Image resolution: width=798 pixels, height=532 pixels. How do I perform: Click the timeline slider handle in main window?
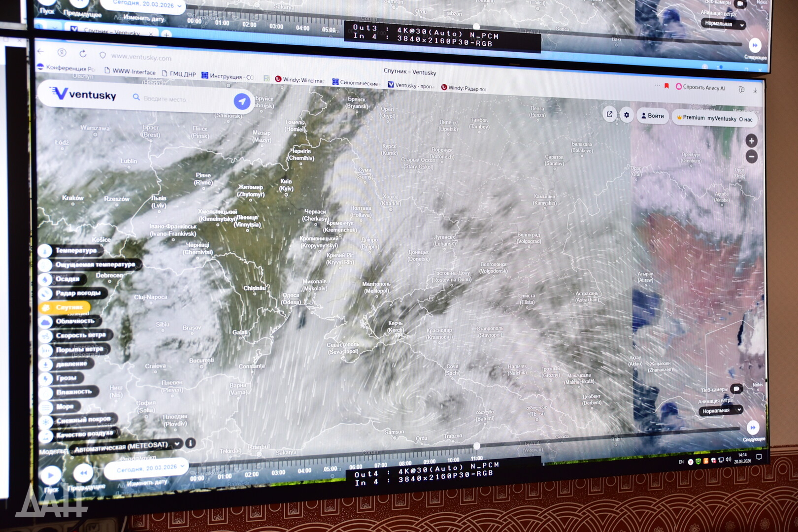pos(476,446)
